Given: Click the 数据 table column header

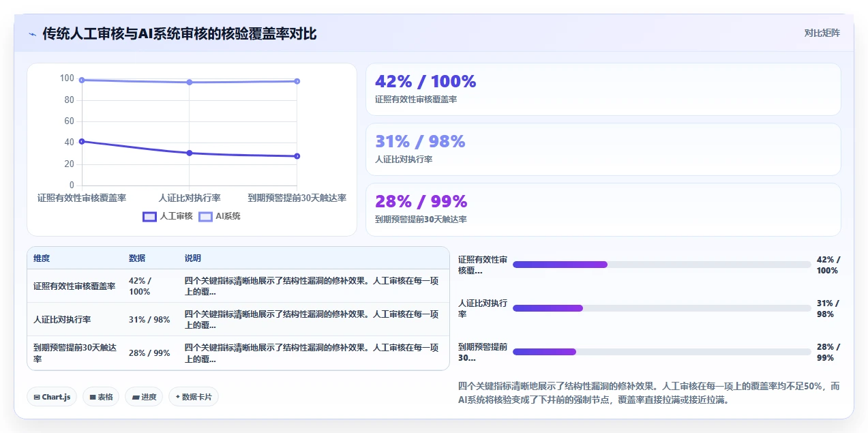Looking at the screenshot, I should 137,258.
